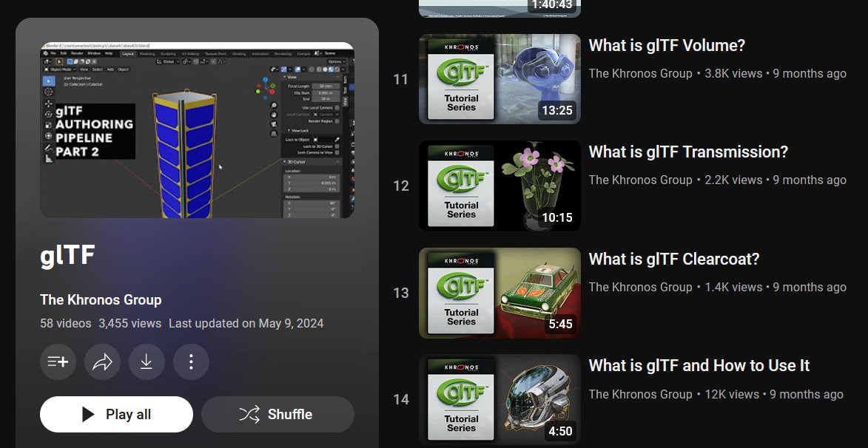
Task: Open the What is glTF and How to Use It thumbnail
Action: coord(499,399)
